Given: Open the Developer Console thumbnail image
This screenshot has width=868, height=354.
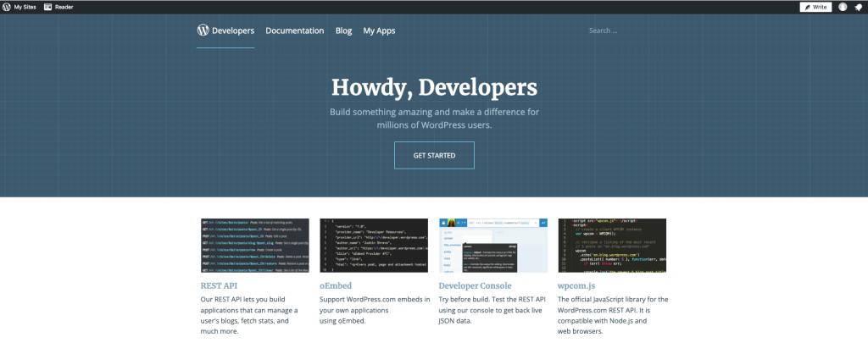Looking at the screenshot, I should (x=493, y=245).
